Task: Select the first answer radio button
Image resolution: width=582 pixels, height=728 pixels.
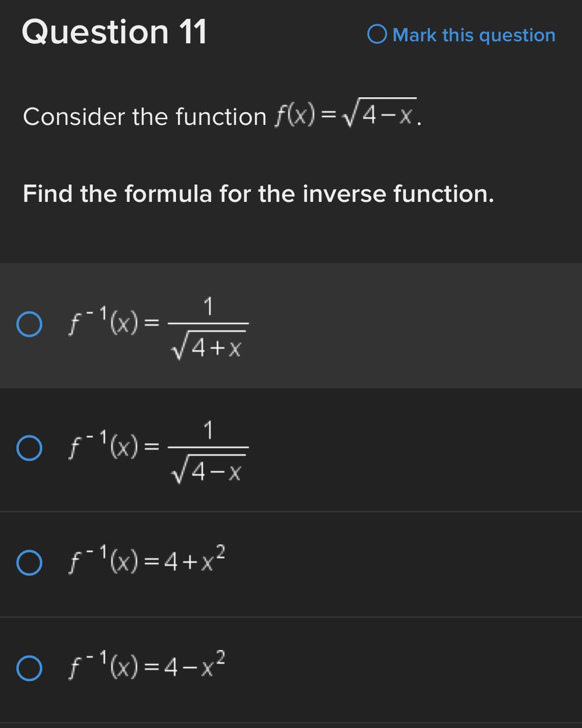Action: (x=31, y=323)
